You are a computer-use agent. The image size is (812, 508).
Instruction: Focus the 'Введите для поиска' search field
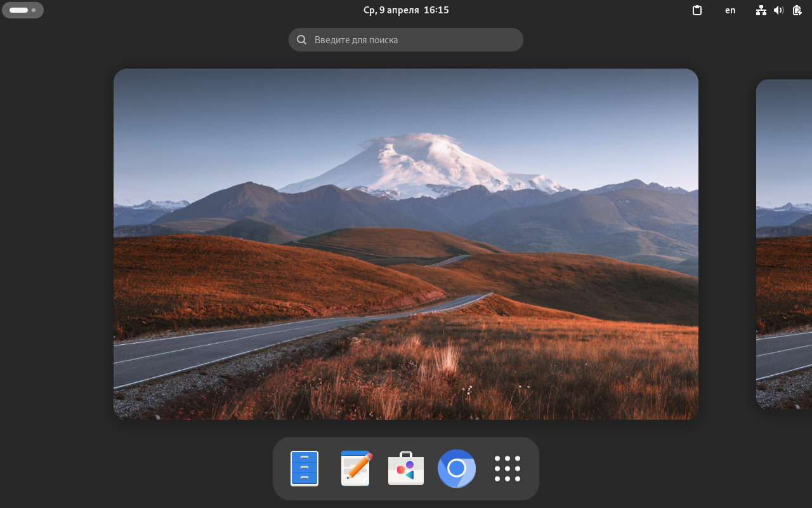point(412,40)
